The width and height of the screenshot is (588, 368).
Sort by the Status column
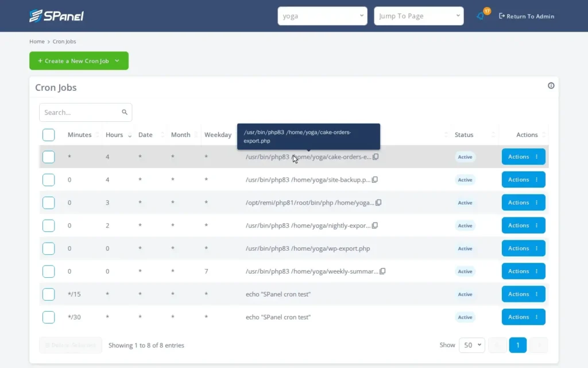click(x=464, y=135)
